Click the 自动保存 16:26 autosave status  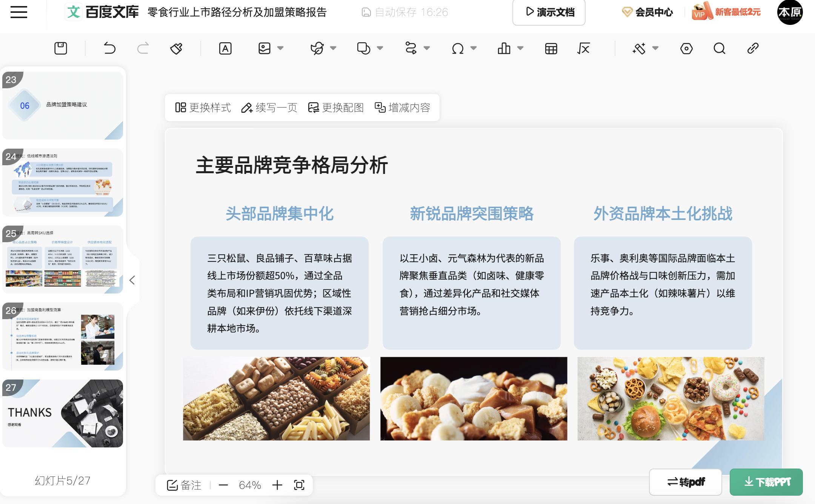404,12
